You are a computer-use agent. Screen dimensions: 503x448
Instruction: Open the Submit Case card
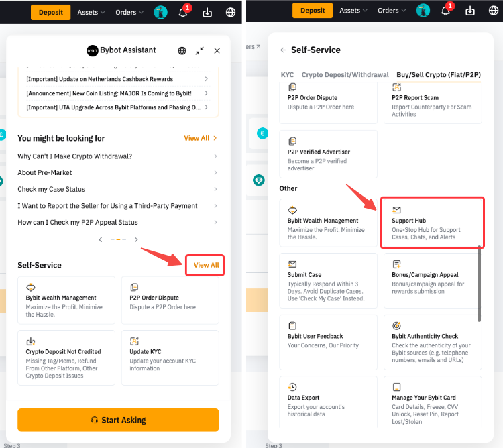tap(328, 280)
